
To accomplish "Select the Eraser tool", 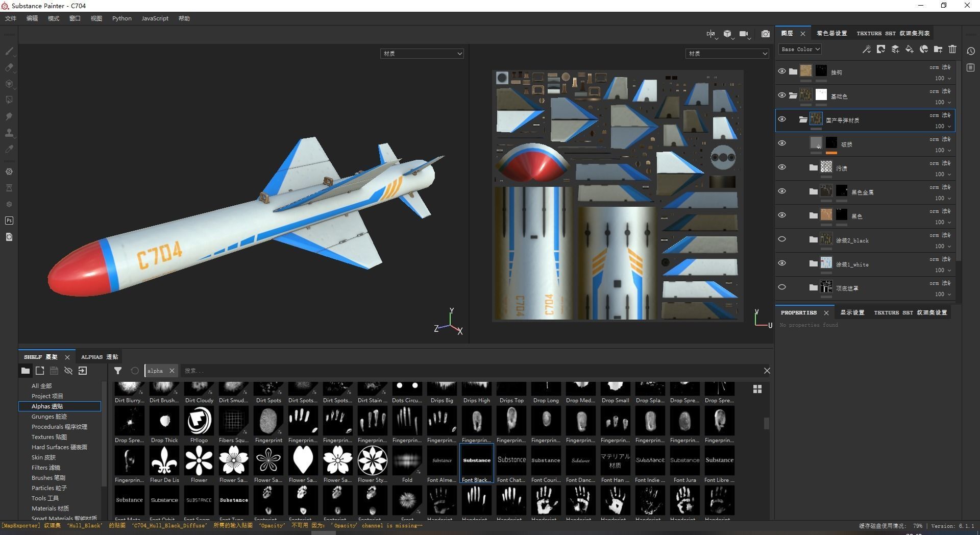I will click(x=9, y=67).
